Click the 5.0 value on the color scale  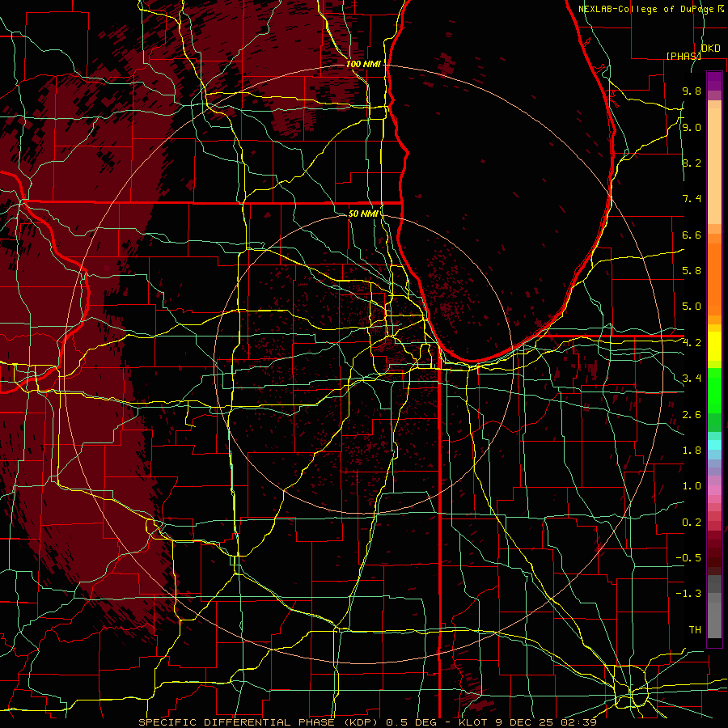point(692,307)
